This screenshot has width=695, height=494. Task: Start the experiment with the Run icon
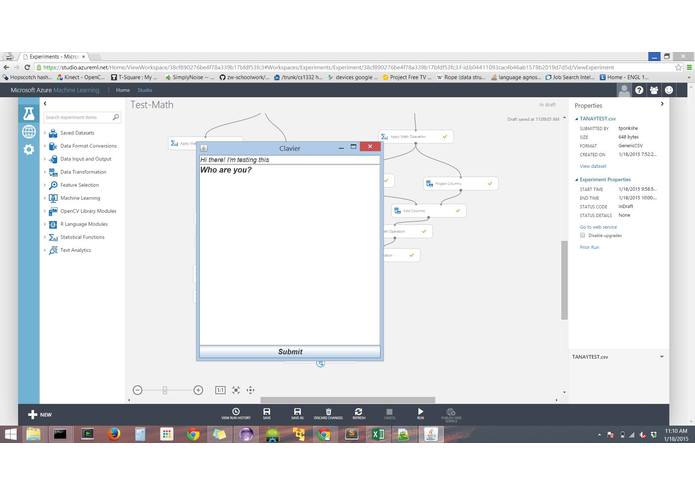[x=420, y=412]
